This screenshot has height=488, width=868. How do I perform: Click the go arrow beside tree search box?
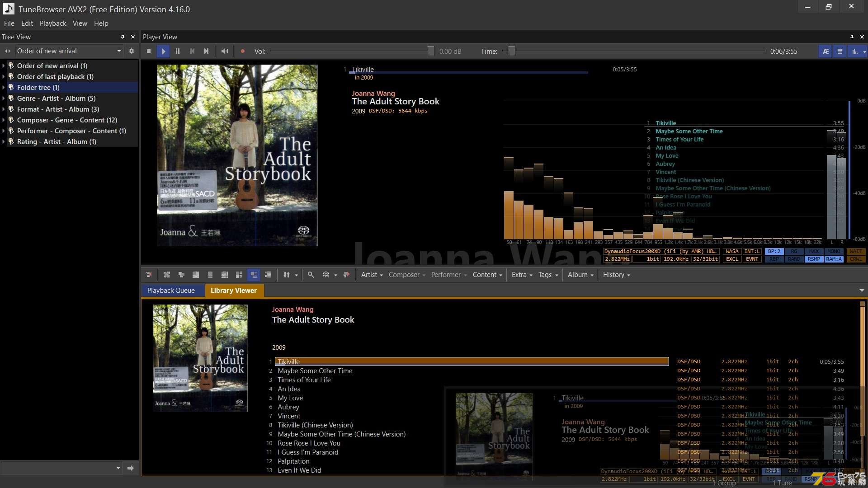pos(131,468)
